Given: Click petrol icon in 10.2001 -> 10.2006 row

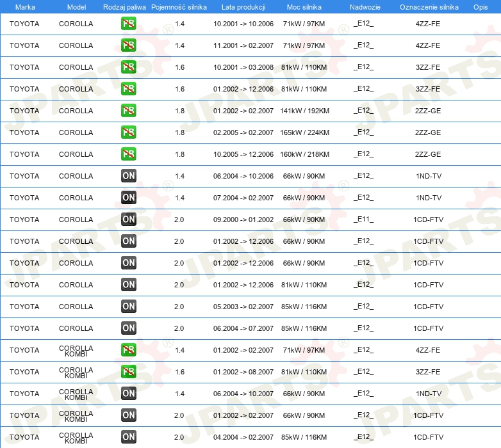Looking at the screenshot, I should click(x=128, y=24).
